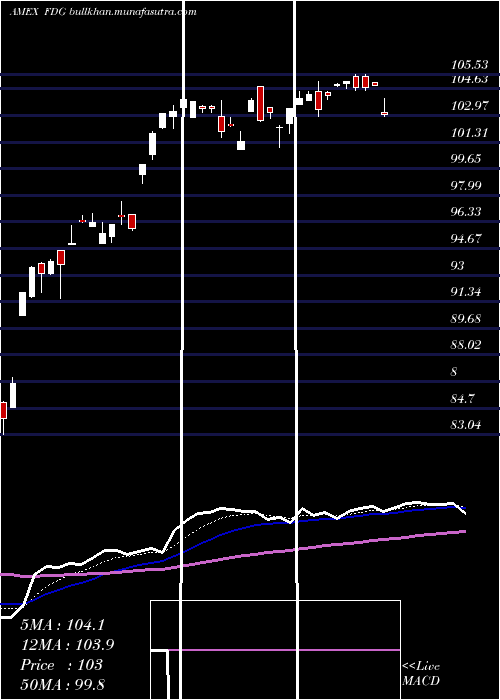The width and height of the screenshot is (500, 700).
Task: Click the 84.7 price axis label
Action: coord(462,398)
